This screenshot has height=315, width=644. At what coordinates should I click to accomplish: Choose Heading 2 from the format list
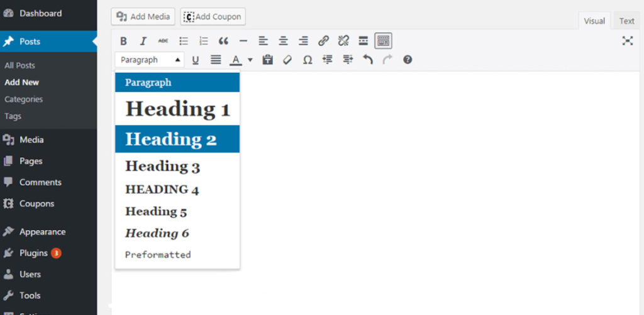(177, 139)
